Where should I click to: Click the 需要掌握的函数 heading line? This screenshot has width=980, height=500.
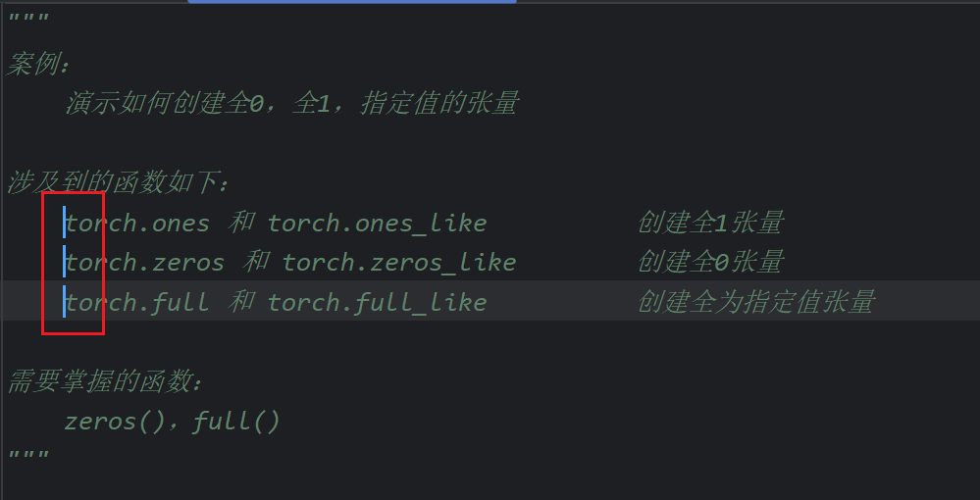coord(105,381)
